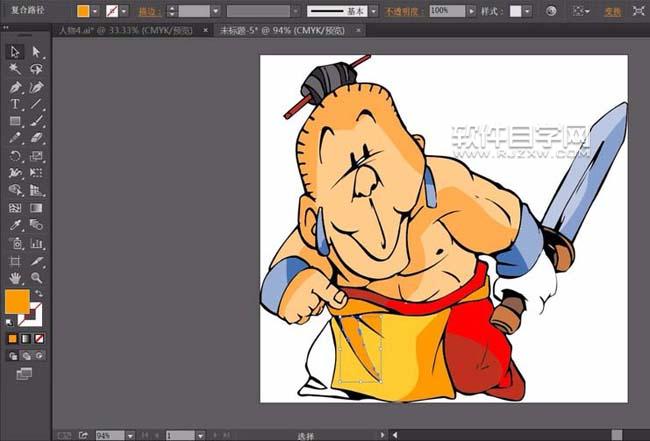The image size is (650, 441).
Task: Select the Type tool
Action: point(15,104)
